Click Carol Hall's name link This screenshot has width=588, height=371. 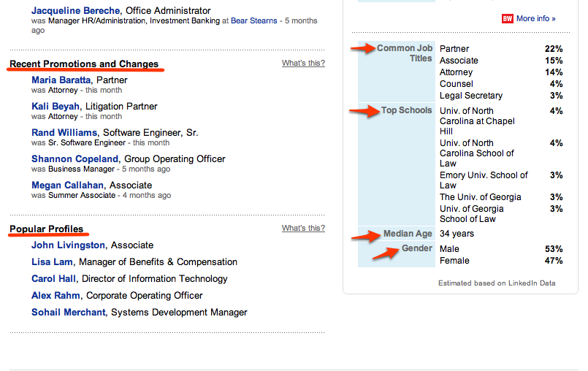coord(53,279)
